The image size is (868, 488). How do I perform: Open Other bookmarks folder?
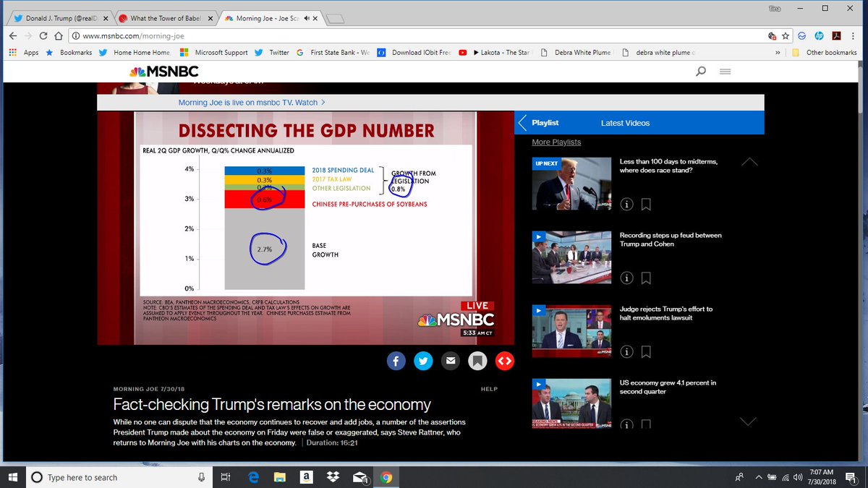click(x=825, y=52)
